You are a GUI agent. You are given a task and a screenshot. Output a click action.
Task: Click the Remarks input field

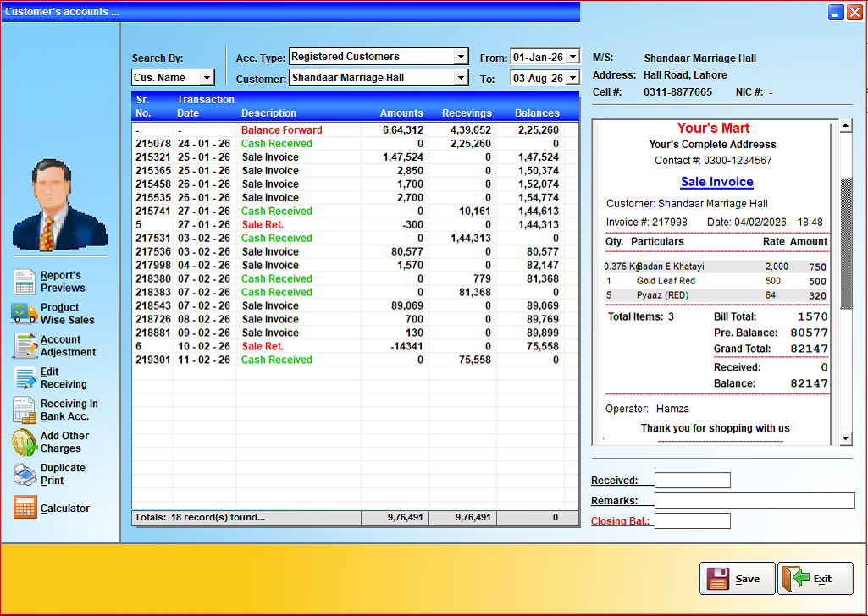[x=755, y=500]
